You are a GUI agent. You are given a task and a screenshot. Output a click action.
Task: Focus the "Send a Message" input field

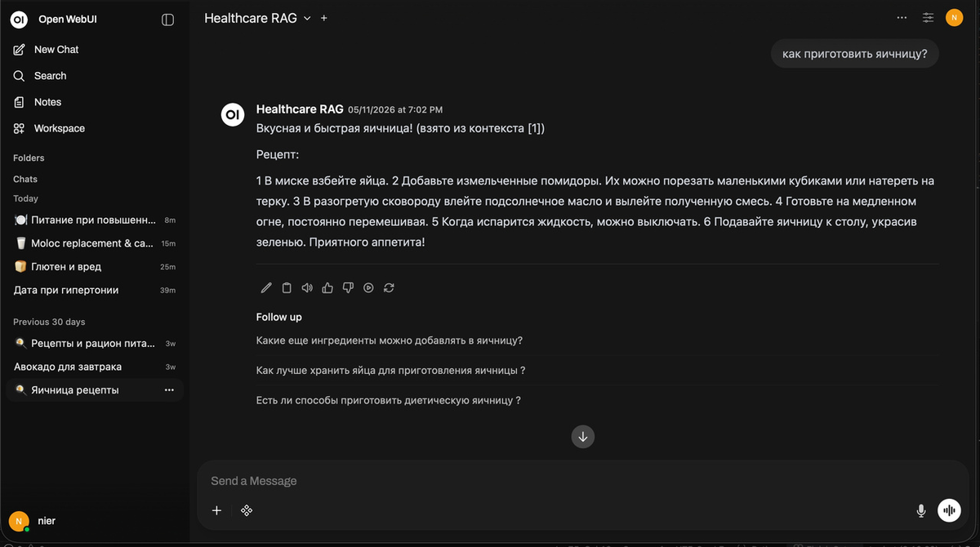[582, 481]
